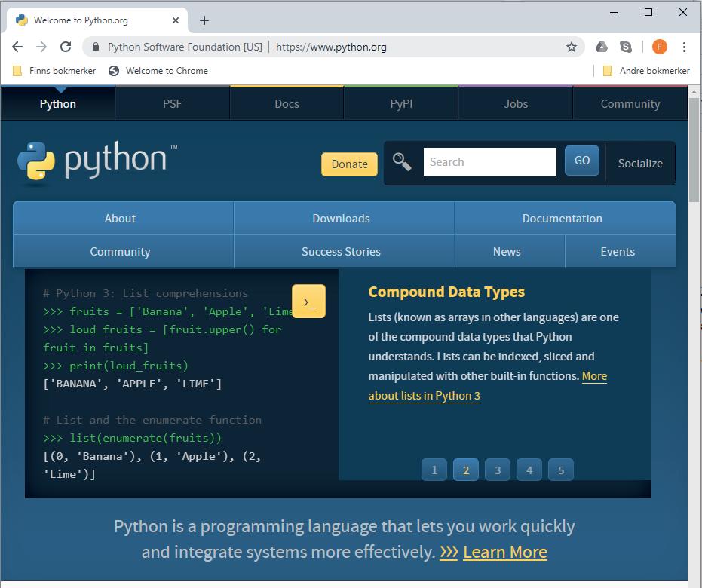
Task: Open the Finns bokmerker bookmark folder
Action: 54,71
